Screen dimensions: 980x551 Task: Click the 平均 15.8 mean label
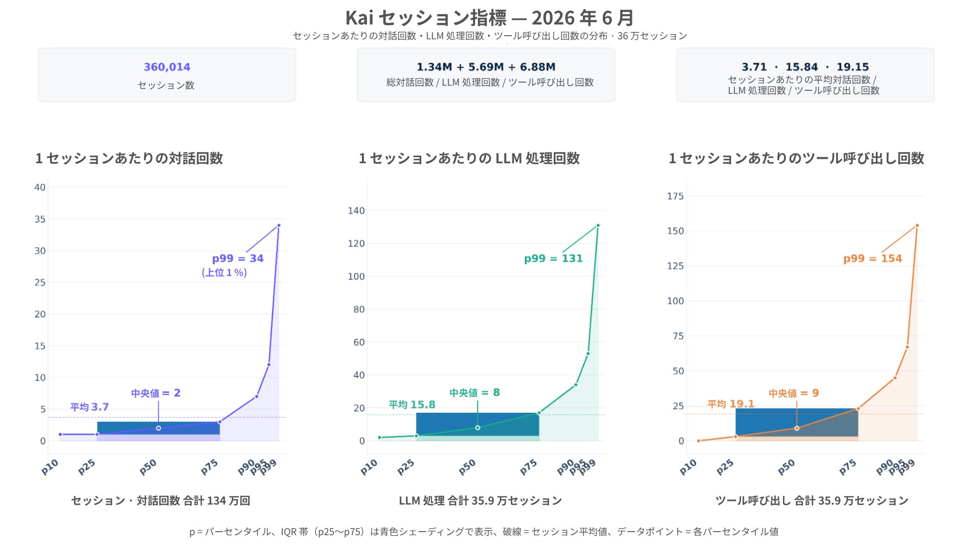[412, 405]
